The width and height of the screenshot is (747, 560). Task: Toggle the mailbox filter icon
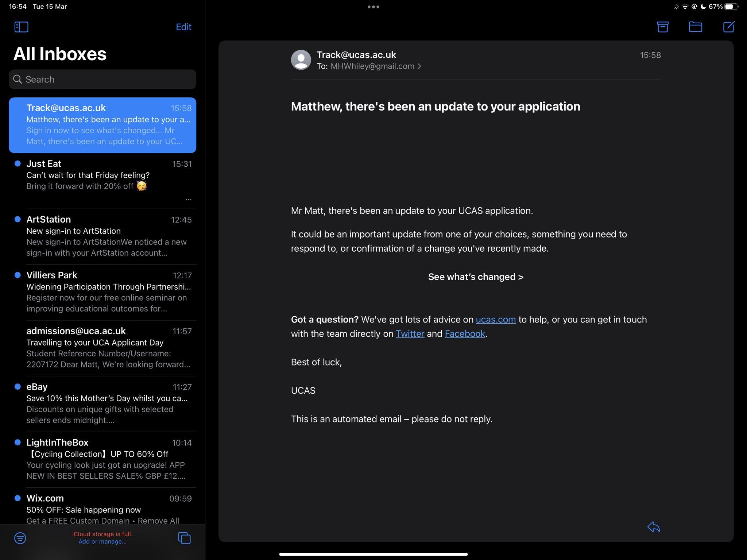pyautogui.click(x=20, y=538)
